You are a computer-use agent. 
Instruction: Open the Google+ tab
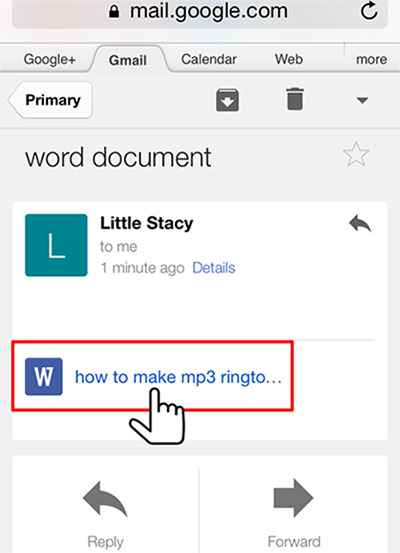[x=50, y=59]
